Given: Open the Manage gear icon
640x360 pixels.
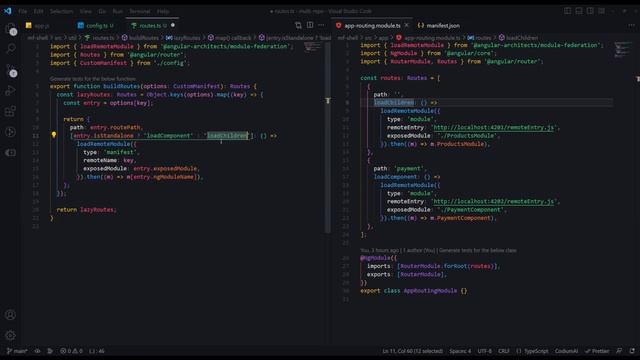Looking at the screenshot, I should [x=11, y=336].
